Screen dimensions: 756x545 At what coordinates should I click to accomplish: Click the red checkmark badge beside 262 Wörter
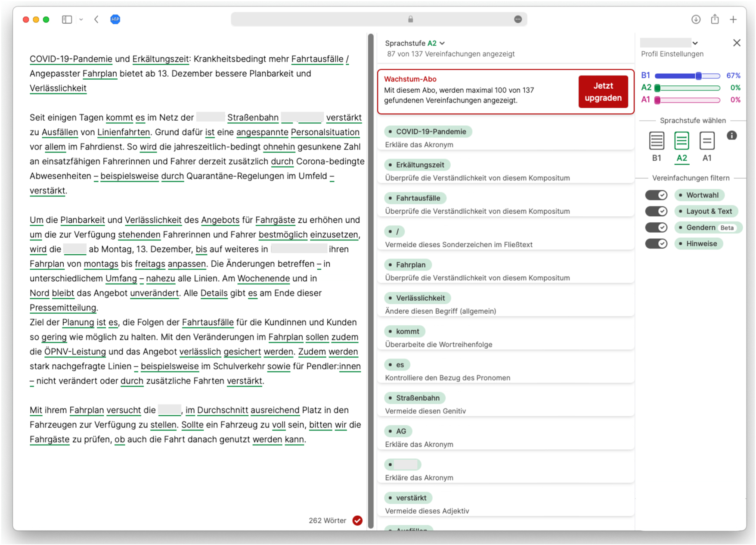(357, 520)
